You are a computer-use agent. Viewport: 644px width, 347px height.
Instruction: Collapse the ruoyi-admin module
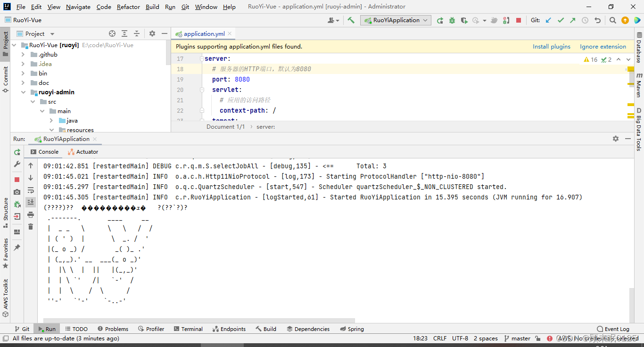point(23,92)
